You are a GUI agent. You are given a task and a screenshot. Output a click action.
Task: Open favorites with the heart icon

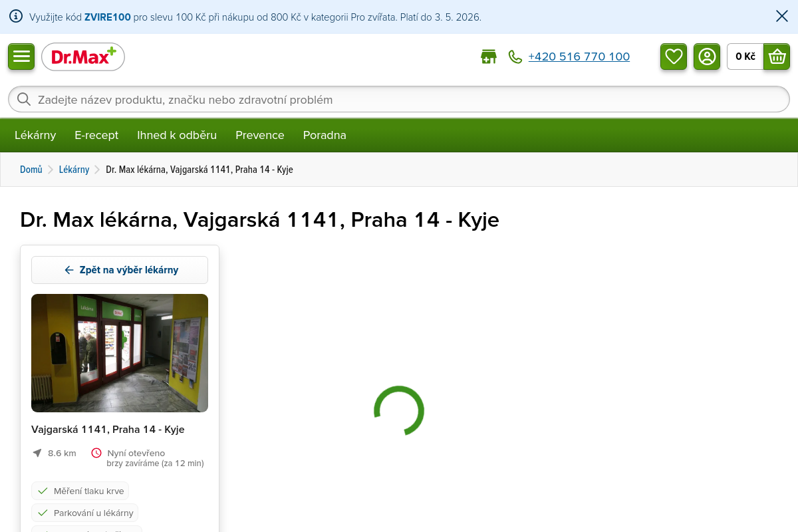click(674, 57)
